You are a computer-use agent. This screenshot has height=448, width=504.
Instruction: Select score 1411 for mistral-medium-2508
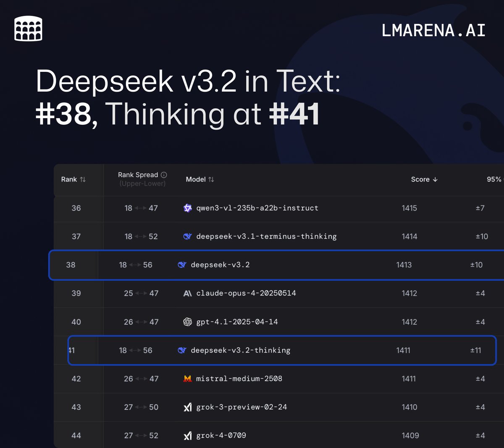click(409, 379)
